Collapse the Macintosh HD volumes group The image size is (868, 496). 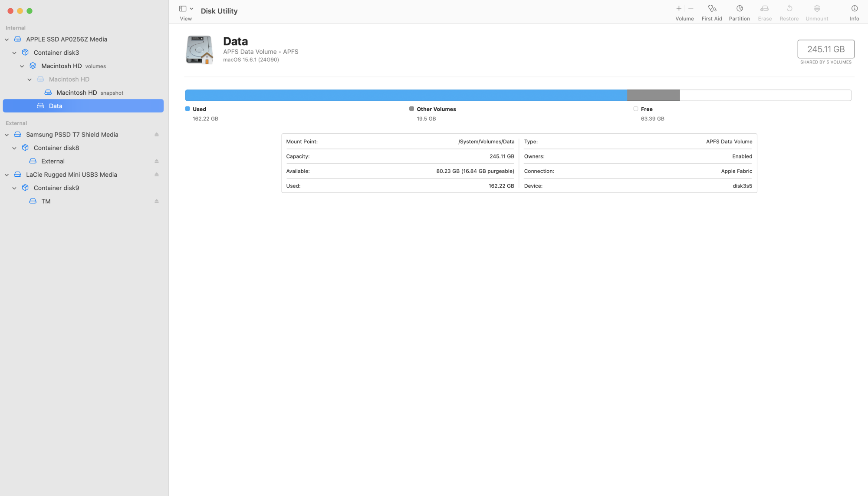pos(22,66)
